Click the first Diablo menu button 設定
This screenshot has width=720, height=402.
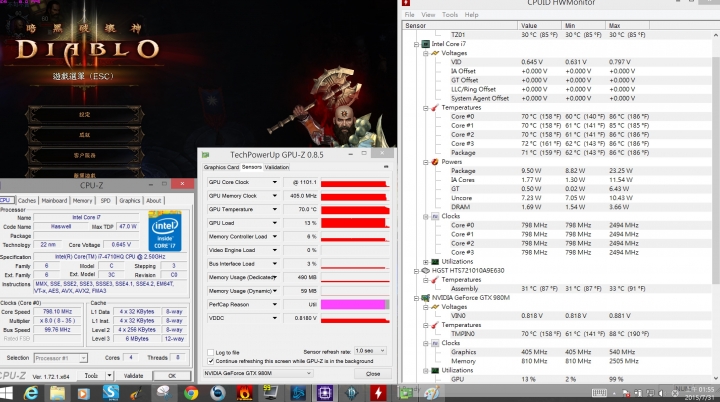click(x=84, y=114)
